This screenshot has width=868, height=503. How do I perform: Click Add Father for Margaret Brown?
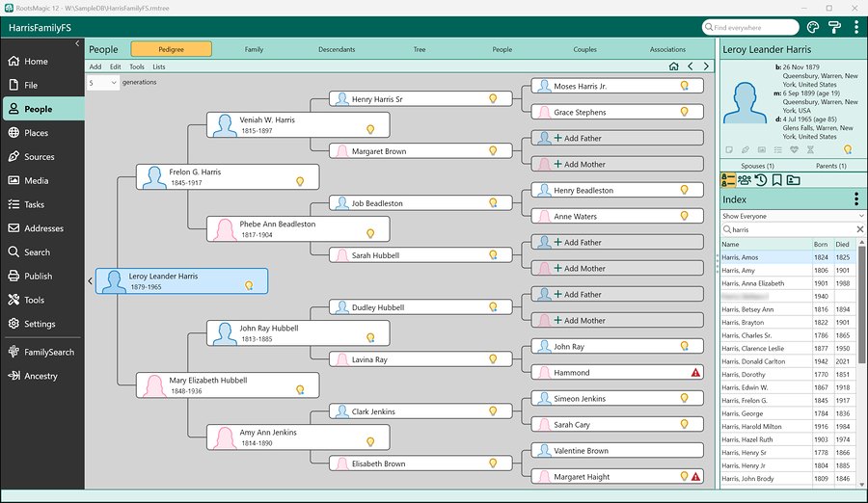point(617,138)
